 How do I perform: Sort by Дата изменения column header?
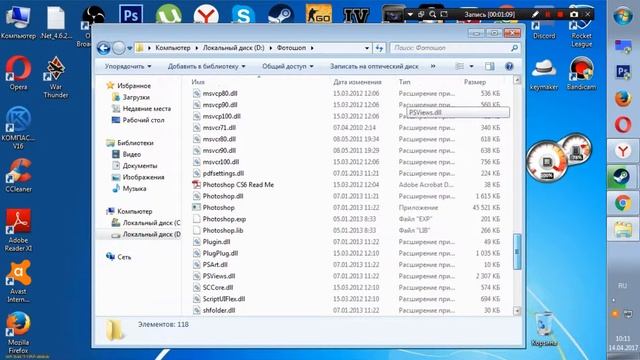(357, 82)
